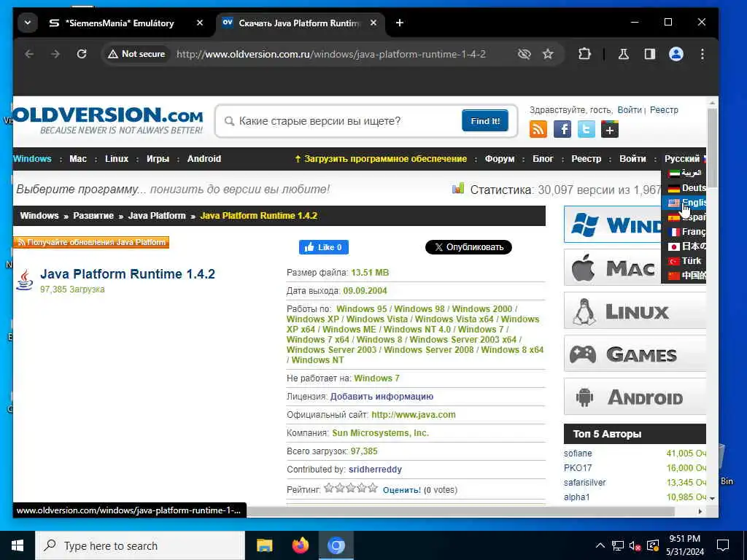The width and height of the screenshot is (747, 560).
Task: Click the Sun Microsystems, Inc. company link
Action: click(380, 433)
